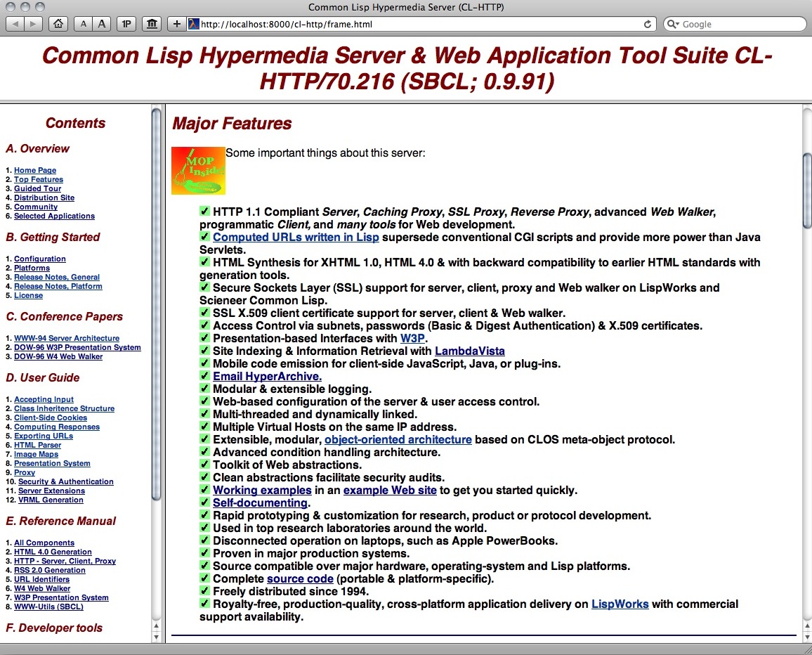The height and width of the screenshot is (655, 812).
Task: Open Release Notes, General link
Action: click(x=56, y=277)
